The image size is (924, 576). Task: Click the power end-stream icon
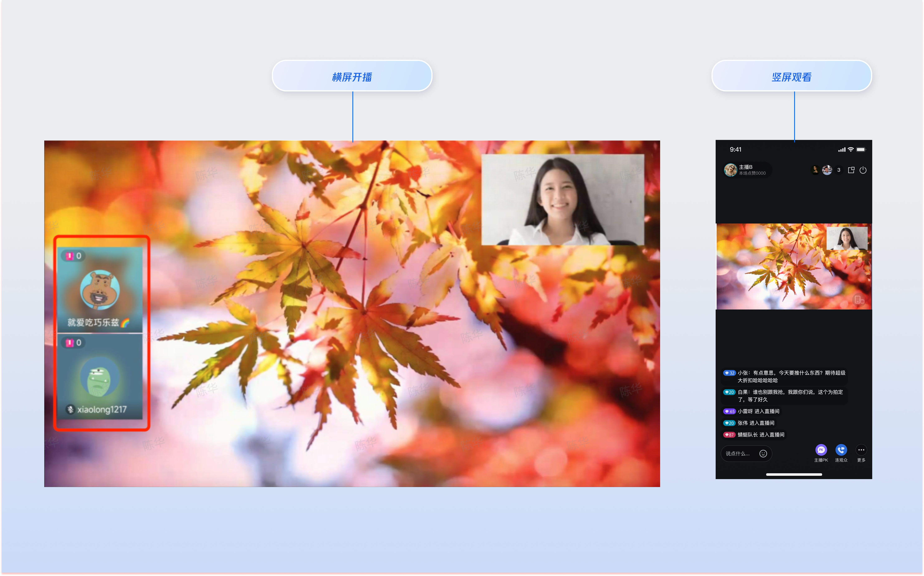point(863,170)
